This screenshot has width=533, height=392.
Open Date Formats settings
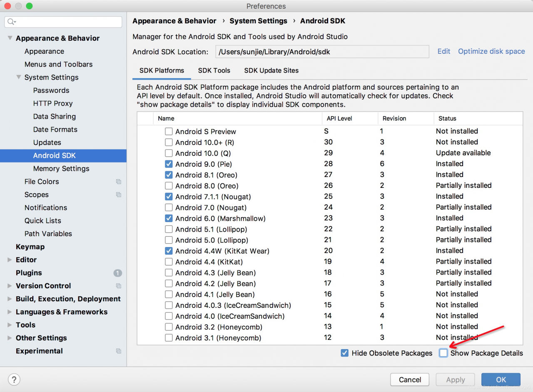[55, 130]
